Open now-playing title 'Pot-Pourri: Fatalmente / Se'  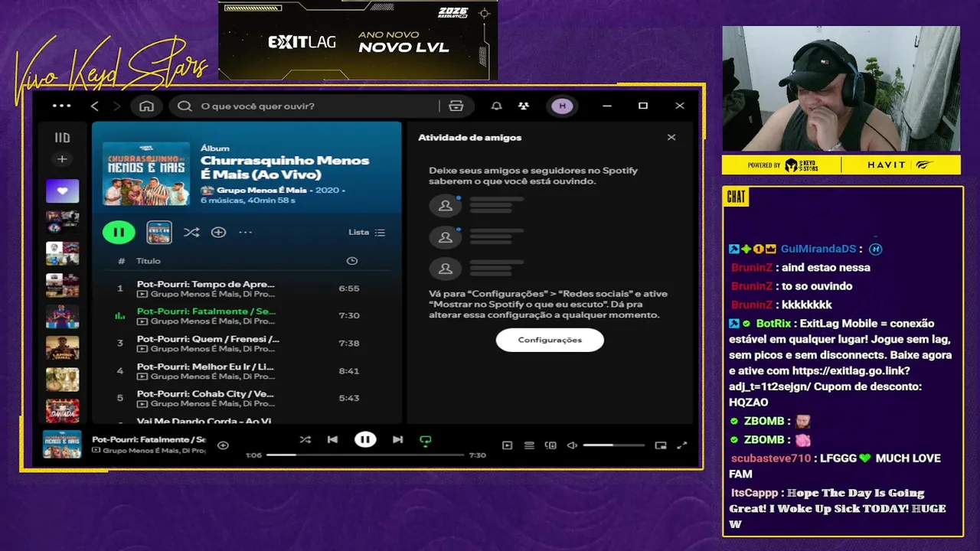149,439
